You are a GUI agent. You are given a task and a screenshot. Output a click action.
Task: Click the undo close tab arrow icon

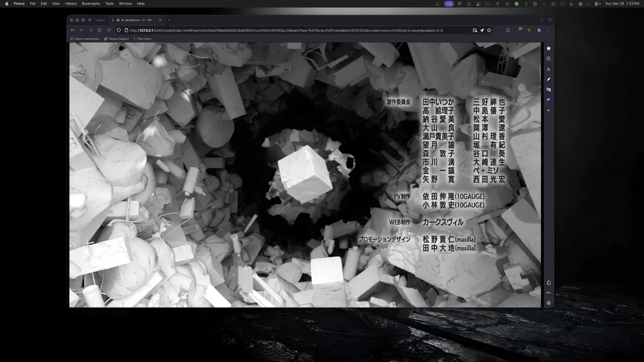[x=72, y=30]
